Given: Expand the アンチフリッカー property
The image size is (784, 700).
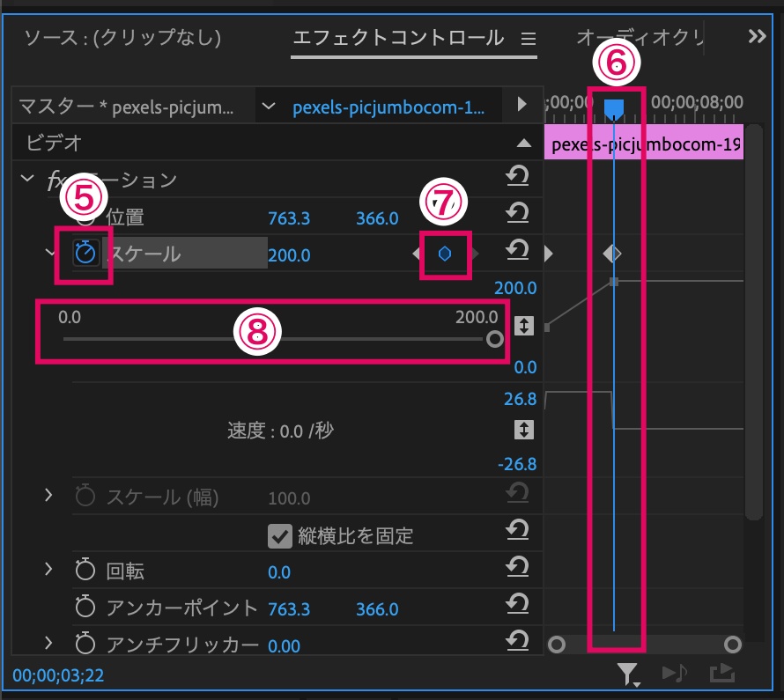Looking at the screenshot, I should 48,643.
